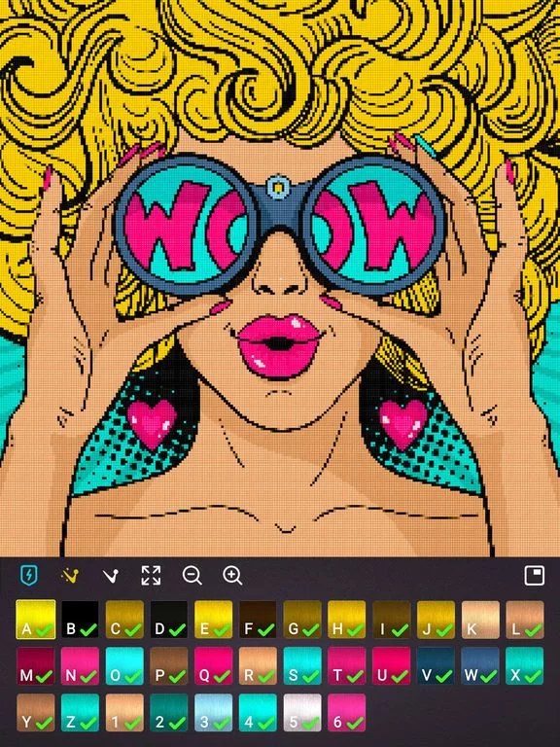Select light brown swatch Y

36,713
